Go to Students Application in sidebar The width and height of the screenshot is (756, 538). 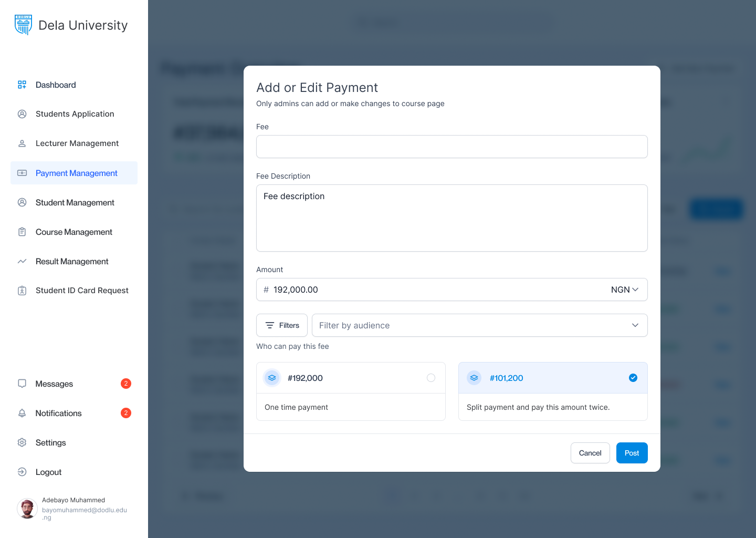coord(75,114)
